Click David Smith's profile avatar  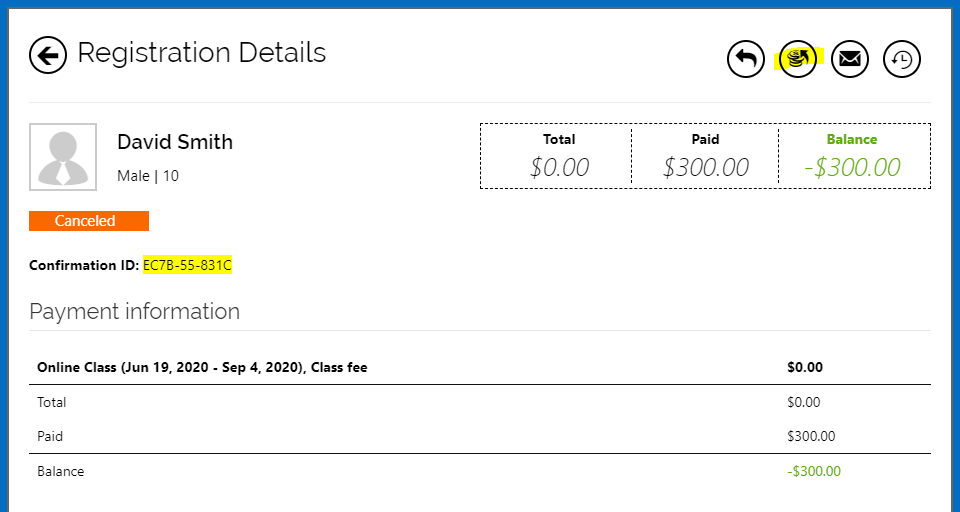tap(63, 157)
